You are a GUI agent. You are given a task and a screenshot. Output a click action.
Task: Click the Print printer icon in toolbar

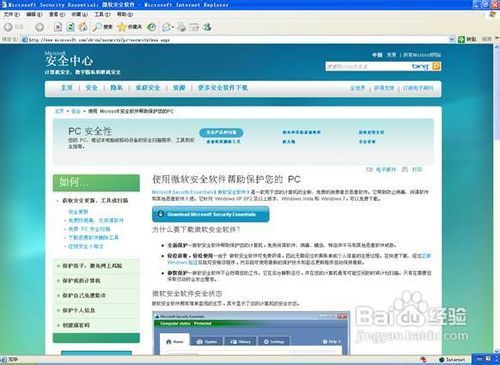(182, 27)
